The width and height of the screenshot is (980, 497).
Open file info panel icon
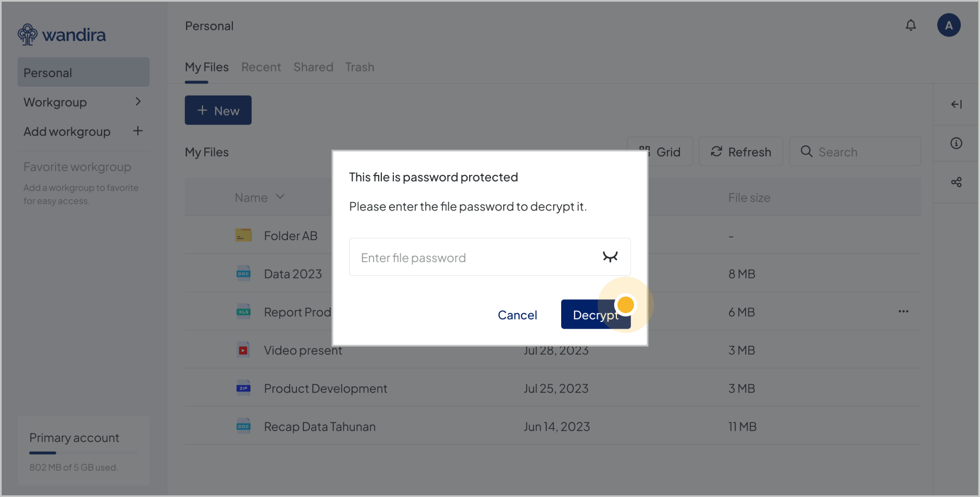click(x=956, y=144)
